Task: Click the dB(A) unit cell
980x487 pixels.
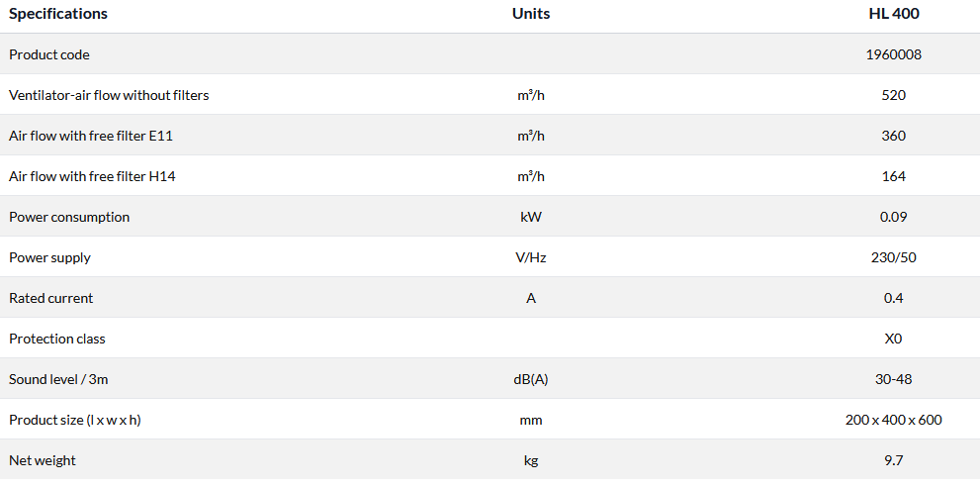Action: 531,379
